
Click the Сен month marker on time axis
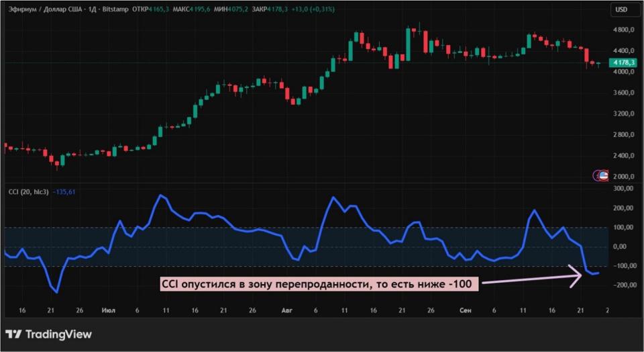coord(465,312)
